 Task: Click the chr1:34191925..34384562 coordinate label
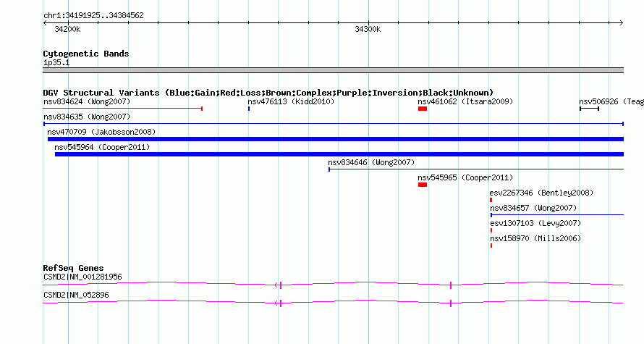pos(93,15)
